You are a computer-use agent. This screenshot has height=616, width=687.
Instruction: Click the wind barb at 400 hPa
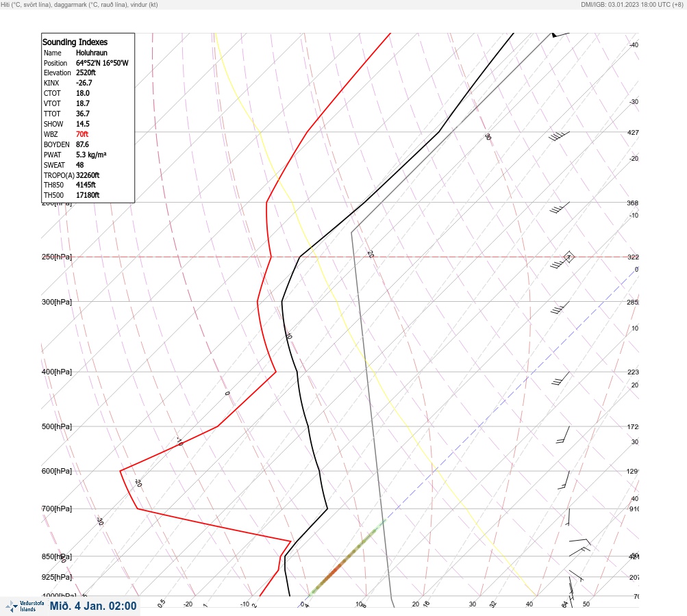561,378
